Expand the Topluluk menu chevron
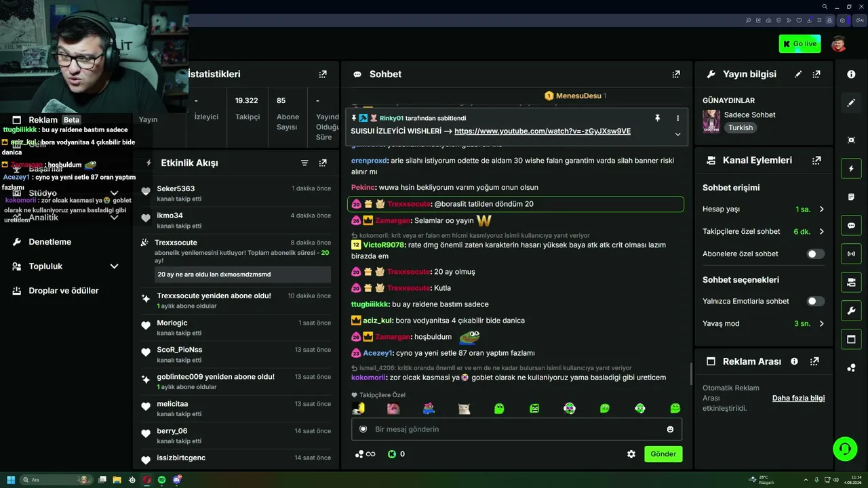 point(114,266)
